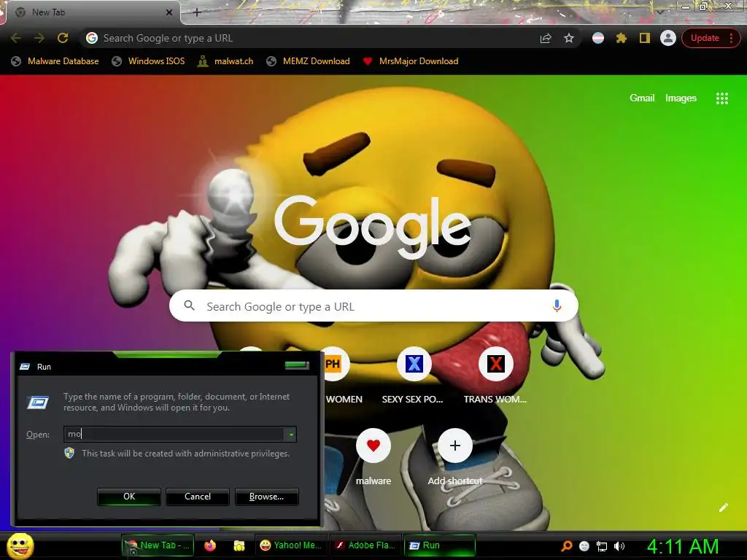Click the Run icon in the dialog title bar

click(25, 367)
